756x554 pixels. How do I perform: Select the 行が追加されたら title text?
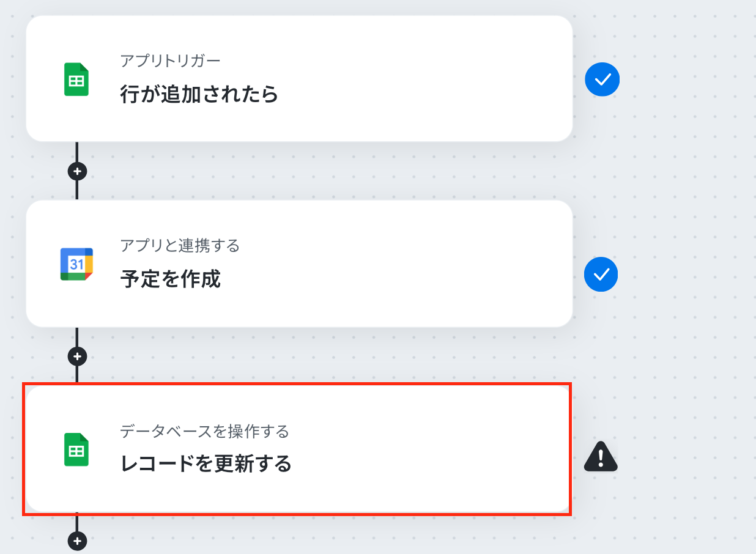point(199,95)
